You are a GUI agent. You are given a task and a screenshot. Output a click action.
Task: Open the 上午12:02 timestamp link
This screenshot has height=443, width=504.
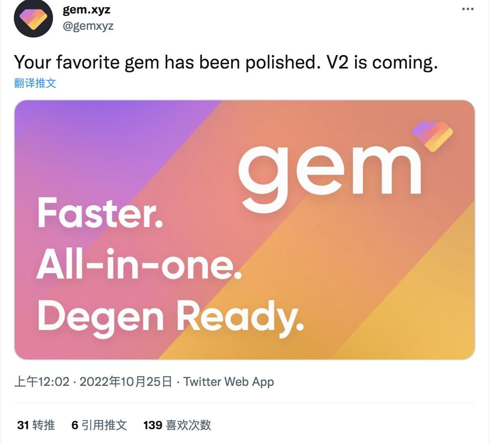42,382
